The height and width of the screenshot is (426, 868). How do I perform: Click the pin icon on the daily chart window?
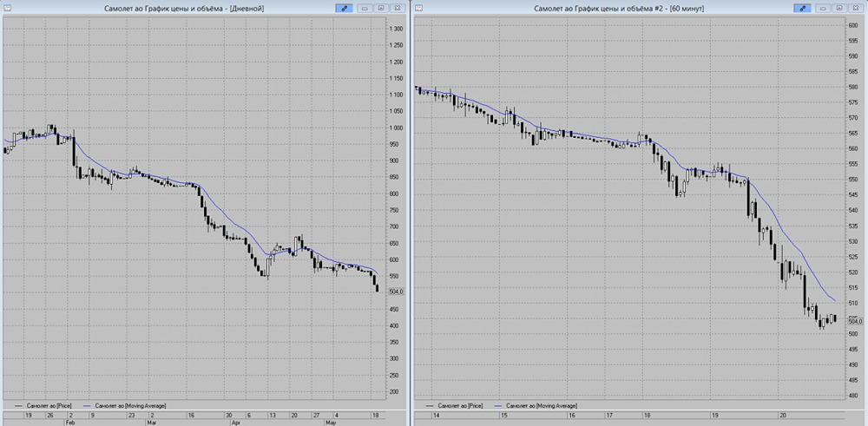[x=345, y=9]
